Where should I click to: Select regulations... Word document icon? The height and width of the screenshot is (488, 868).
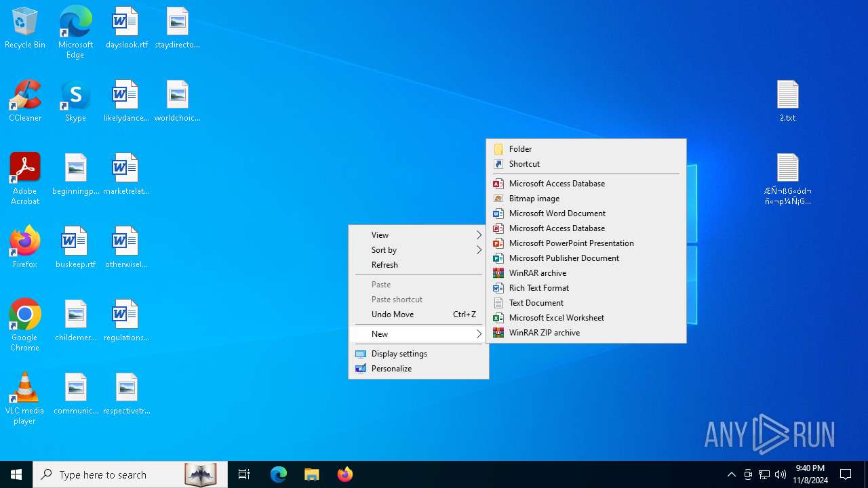(x=126, y=321)
